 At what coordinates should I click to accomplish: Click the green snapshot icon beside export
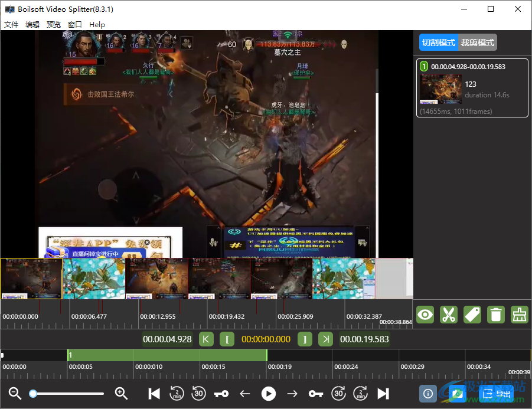[x=458, y=394]
